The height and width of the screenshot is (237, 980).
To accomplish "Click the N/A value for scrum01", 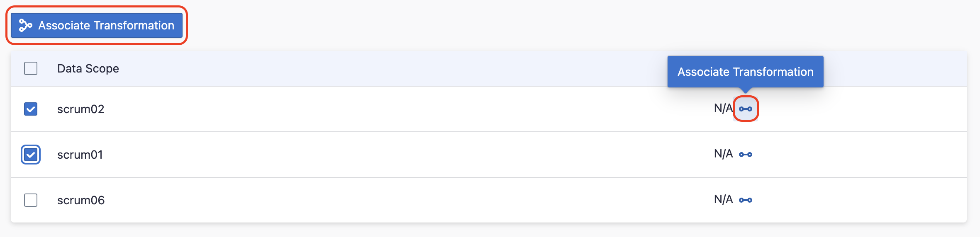I will (x=723, y=154).
